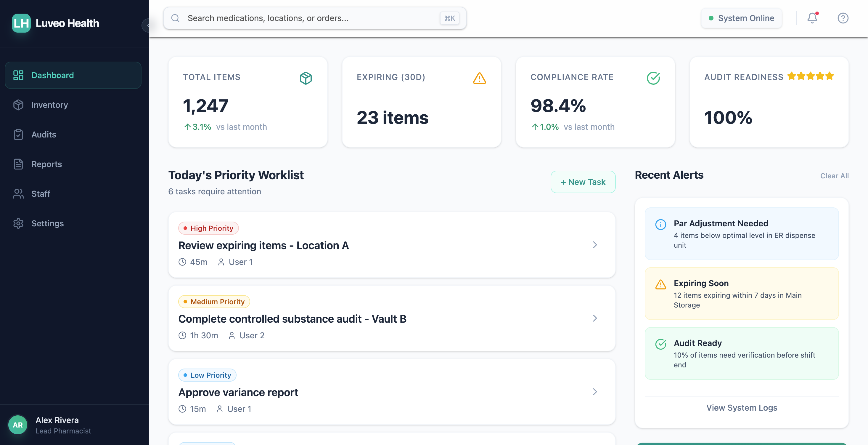Expand the controlled substance audit task
868x445 pixels.
pyautogui.click(x=595, y=318)
